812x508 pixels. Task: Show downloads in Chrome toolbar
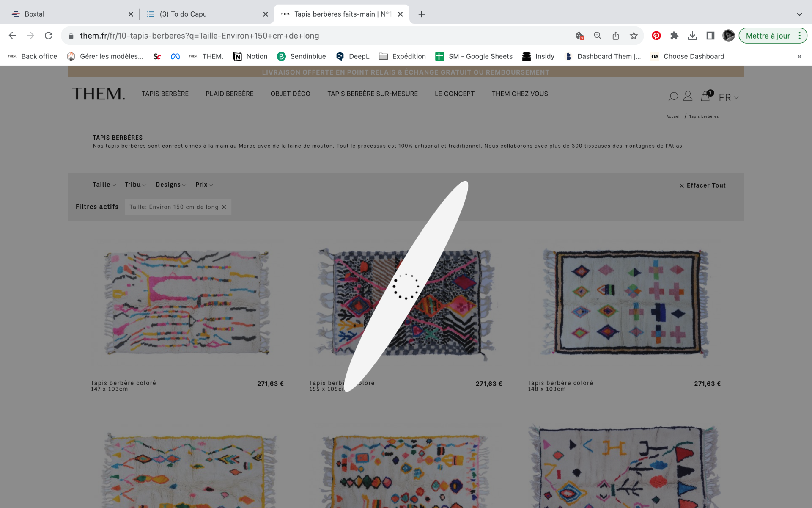coord(692,36)
